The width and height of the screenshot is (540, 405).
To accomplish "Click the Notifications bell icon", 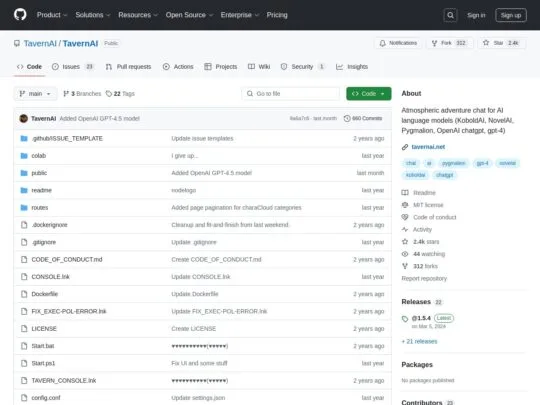I will (382, 43).
